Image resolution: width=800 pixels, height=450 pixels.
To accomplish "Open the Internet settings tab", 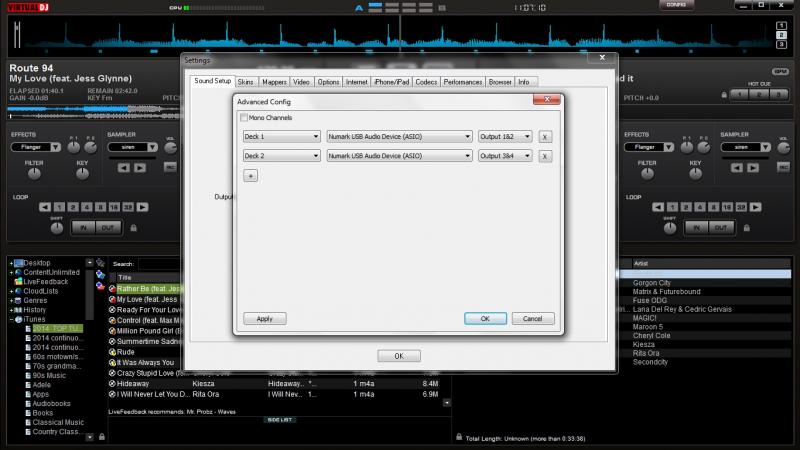I will [356, 82].
